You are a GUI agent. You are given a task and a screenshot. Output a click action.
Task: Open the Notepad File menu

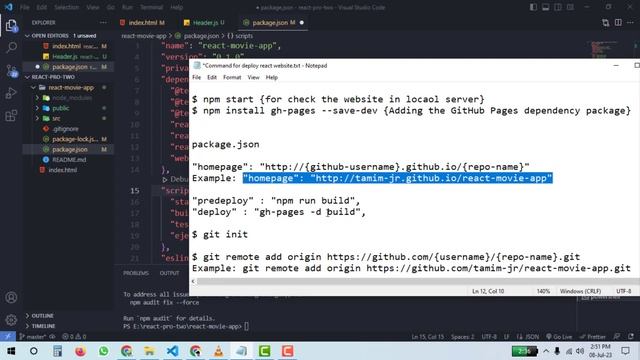(196, 77)
